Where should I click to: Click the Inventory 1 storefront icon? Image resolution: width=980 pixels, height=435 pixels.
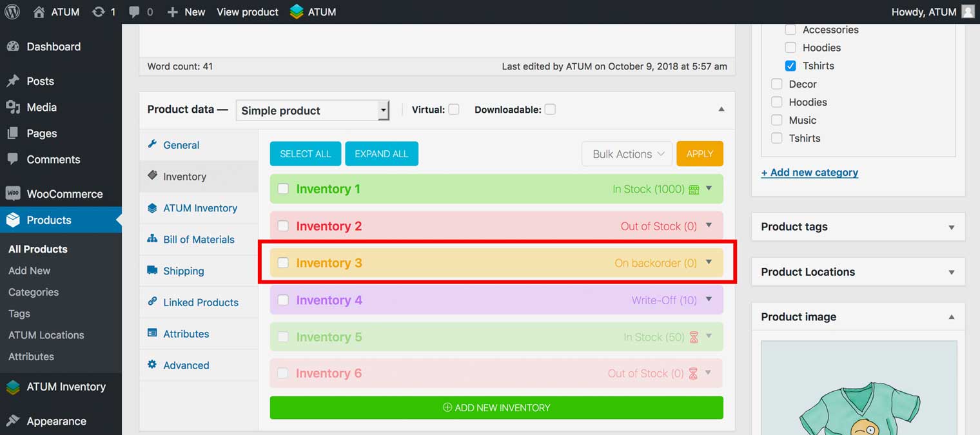694,189
